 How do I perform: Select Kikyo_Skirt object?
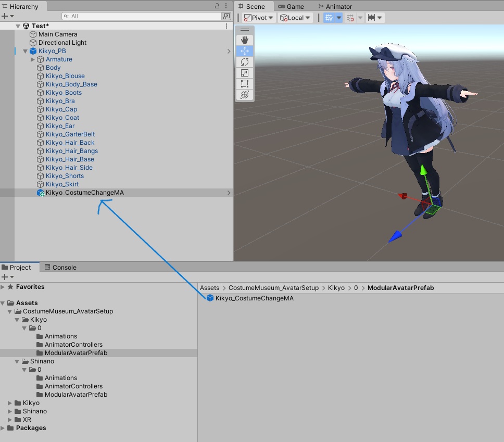pos(62,184)
